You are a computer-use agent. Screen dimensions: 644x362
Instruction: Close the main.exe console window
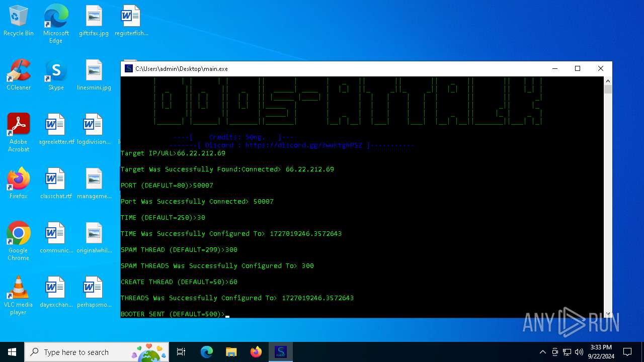[601, 68]
